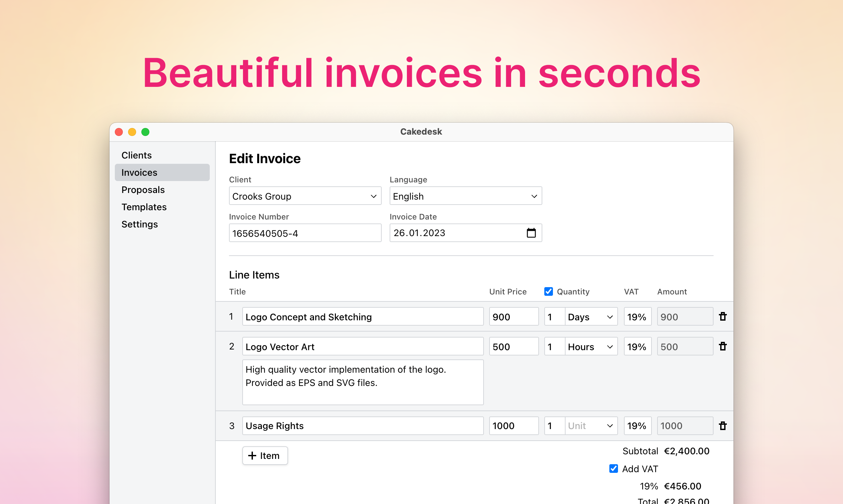
Task: Edit the Usage Rights title field
Action: tap(363, 425)
